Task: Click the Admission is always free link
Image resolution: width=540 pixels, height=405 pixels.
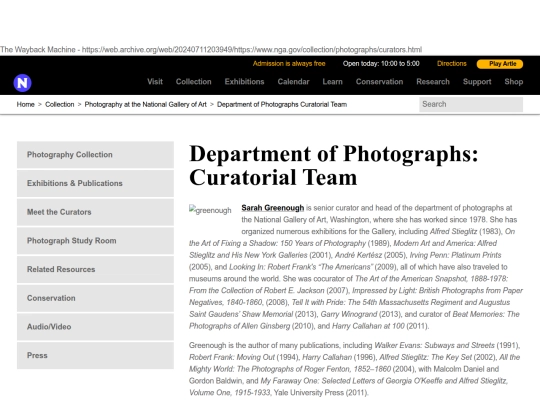Action: (289, 63)
